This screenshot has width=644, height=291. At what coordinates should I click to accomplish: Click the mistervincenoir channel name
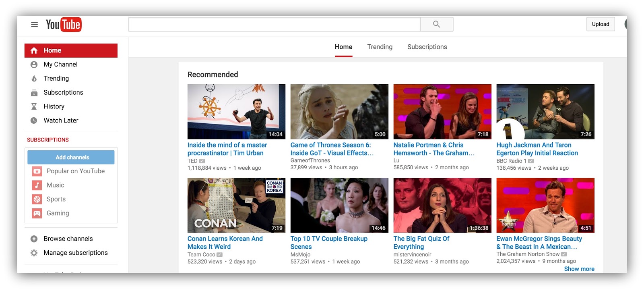click(412, 255)
